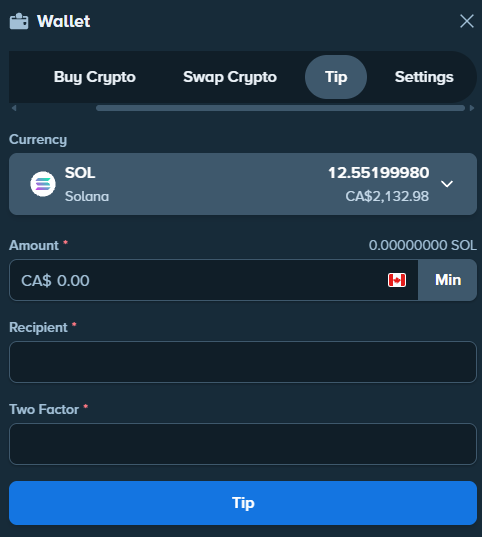The height and width of the screenshot is (537, 482).
Task: Click the Canadian flag currency icon
Action: [x=397, y=280]
